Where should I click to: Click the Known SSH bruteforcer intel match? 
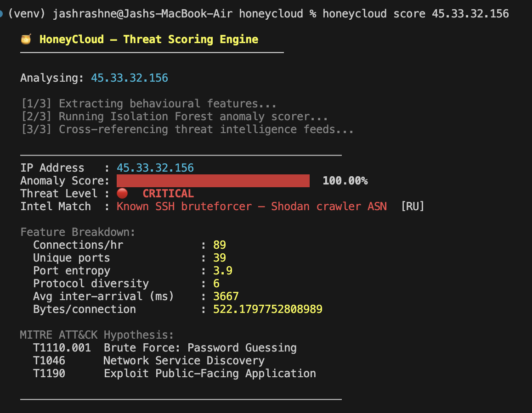(252, 206)
